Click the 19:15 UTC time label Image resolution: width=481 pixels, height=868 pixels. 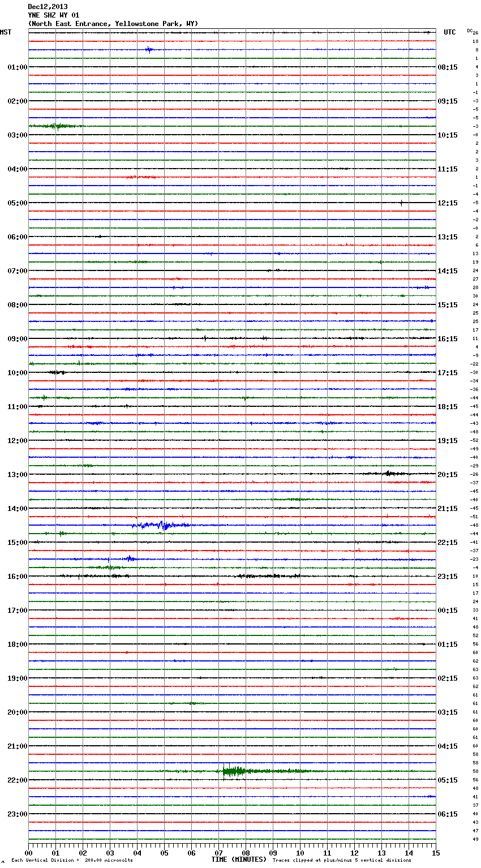[x=448, y=441]
